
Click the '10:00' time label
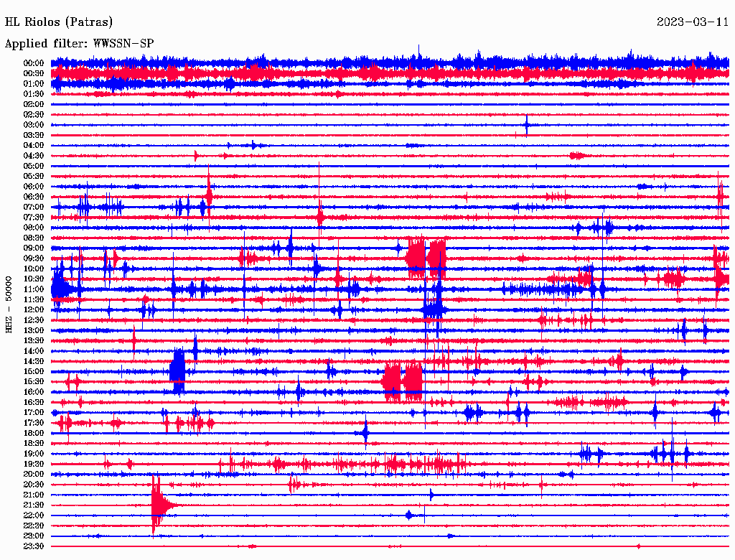pos(34,269)
